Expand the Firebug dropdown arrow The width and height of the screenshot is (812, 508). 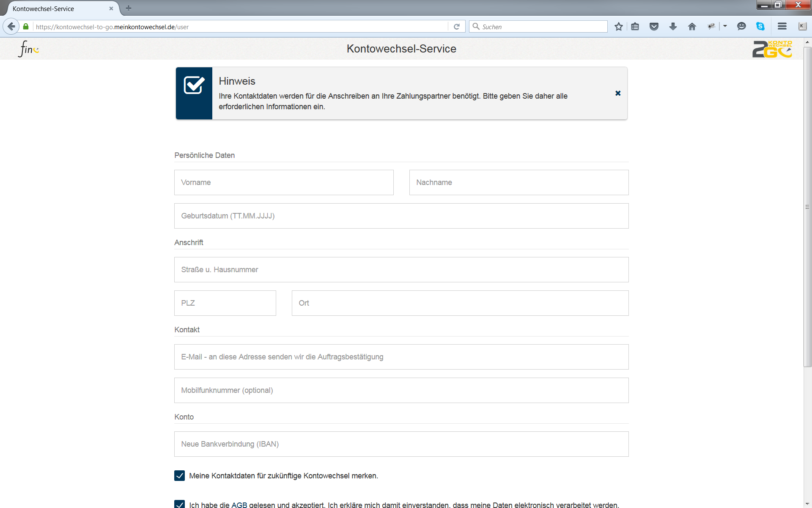pyautogui.click(x=725, y=27)
